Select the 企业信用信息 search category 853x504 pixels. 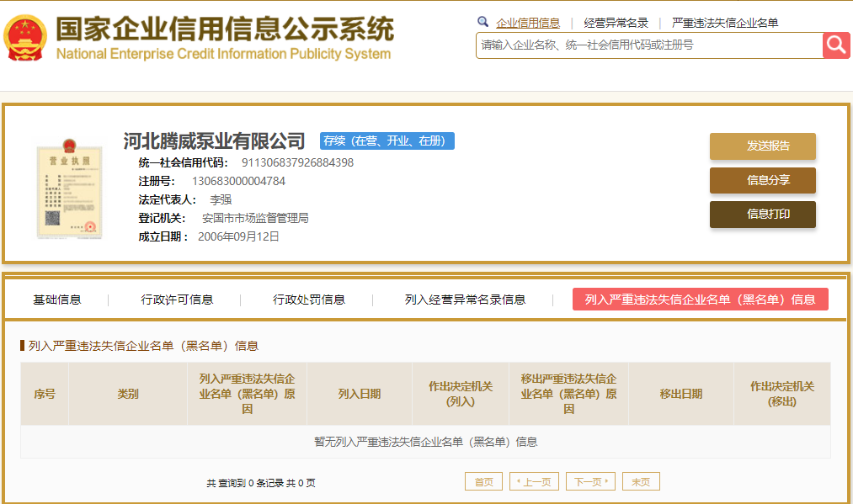point(528,23)
